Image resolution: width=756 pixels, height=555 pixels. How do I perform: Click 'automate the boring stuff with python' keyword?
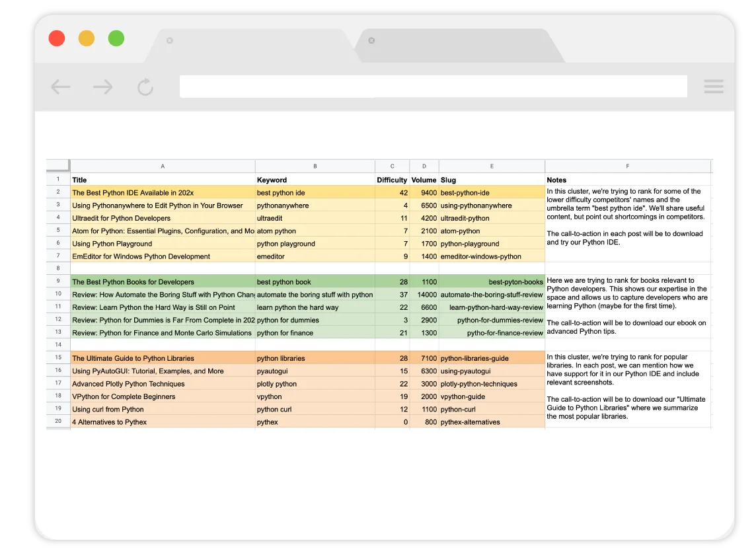pyautogui.click(x=315, y=295)
